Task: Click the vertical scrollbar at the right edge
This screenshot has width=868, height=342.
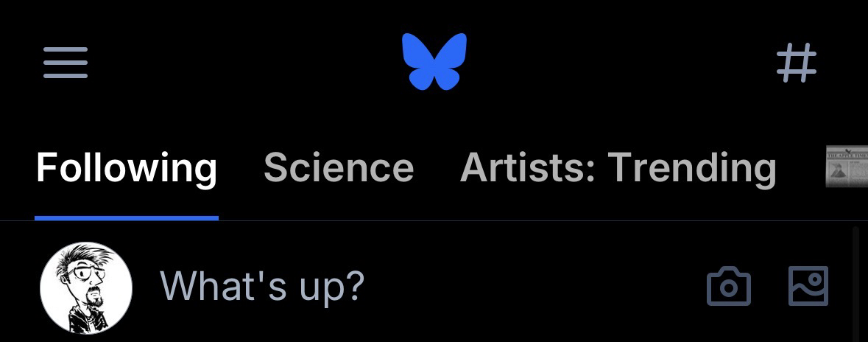Action: tap(855, 284)
